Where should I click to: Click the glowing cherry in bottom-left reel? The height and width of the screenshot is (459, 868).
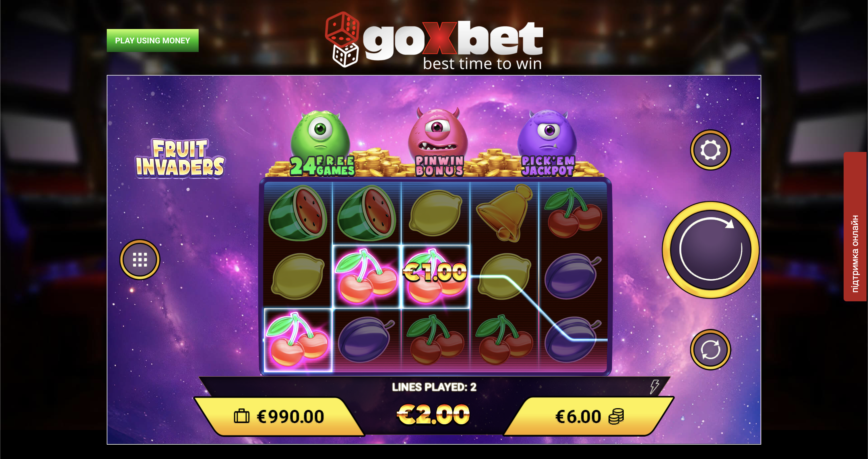[x=298, y=340]
